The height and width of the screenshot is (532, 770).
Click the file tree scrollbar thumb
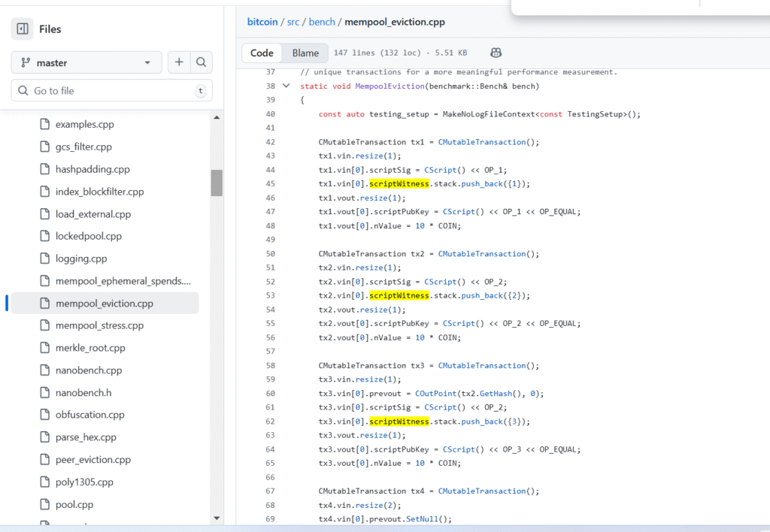point(217,183)
